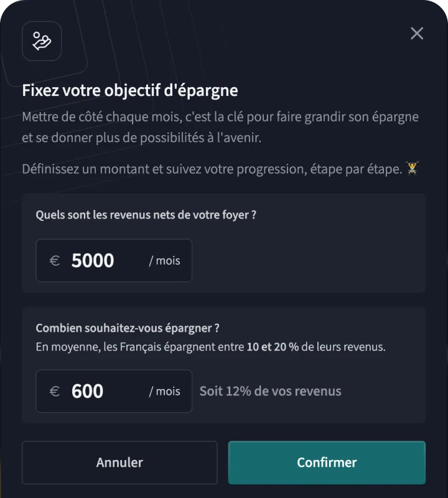The width and height of the screenshot is (448, 498).
Task: Click the "et se donner plus de possibilités" line
Action: click(x=142, y=138)
